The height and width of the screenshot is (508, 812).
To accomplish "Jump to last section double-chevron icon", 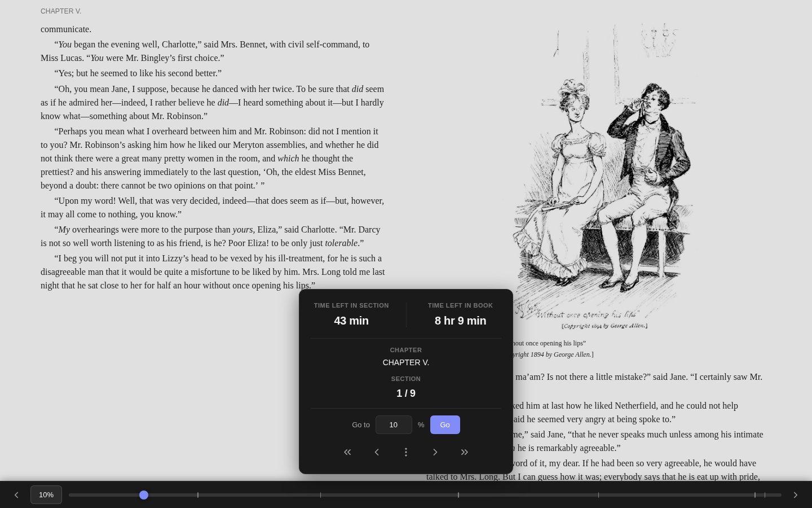I will [465, 452].
